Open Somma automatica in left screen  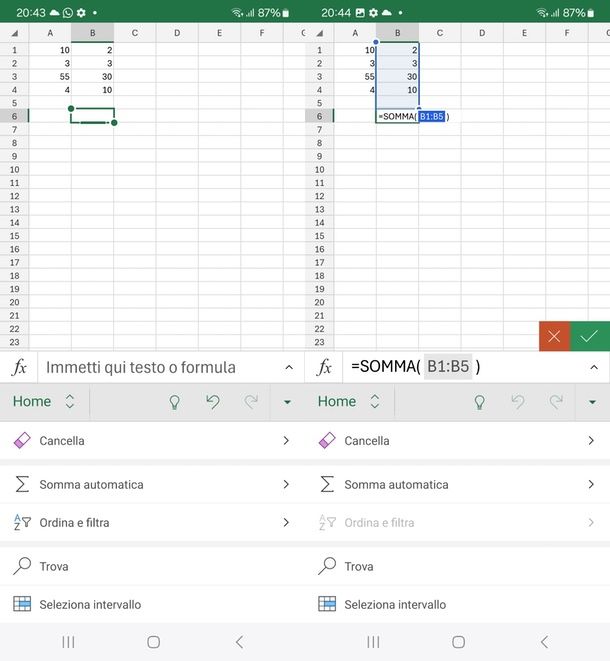pos(152,484)
